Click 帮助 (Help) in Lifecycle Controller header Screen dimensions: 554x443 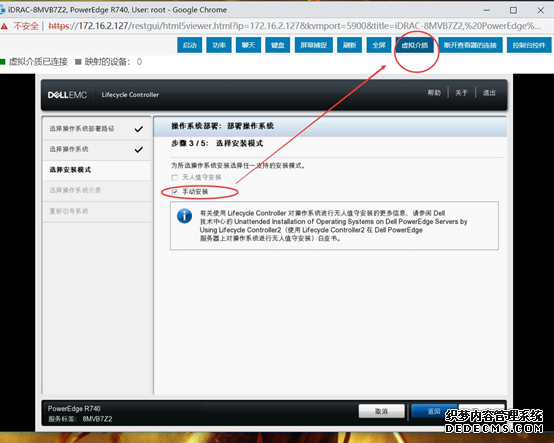[x=434, y=93]
